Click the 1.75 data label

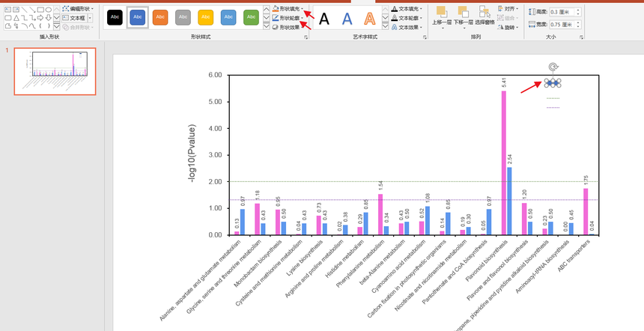(586, 180)
